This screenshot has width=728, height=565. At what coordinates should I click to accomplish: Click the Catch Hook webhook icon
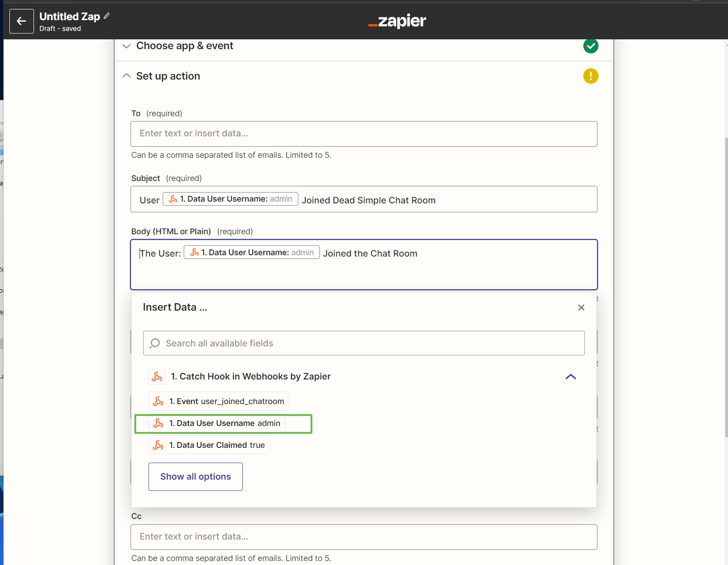[x=157, y=376]
